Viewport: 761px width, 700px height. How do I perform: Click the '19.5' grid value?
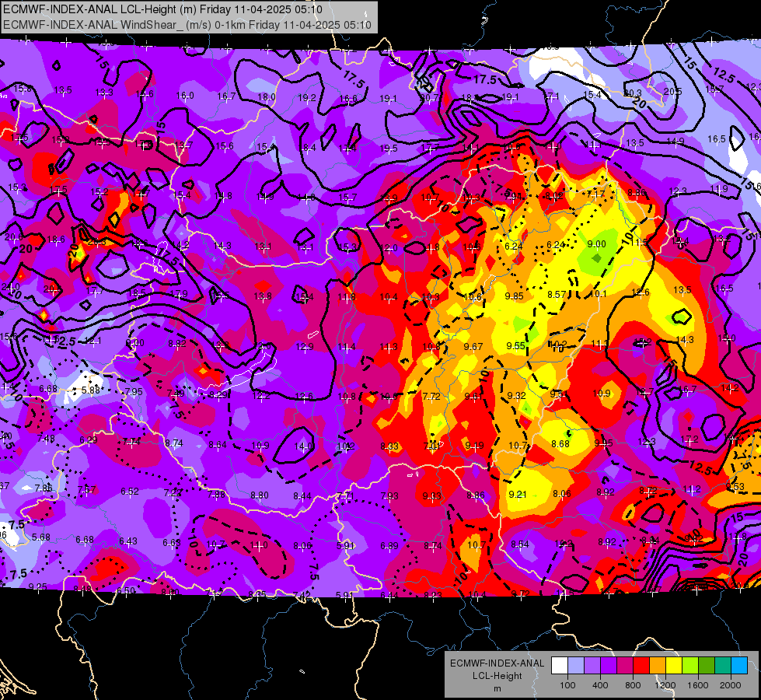389,148
